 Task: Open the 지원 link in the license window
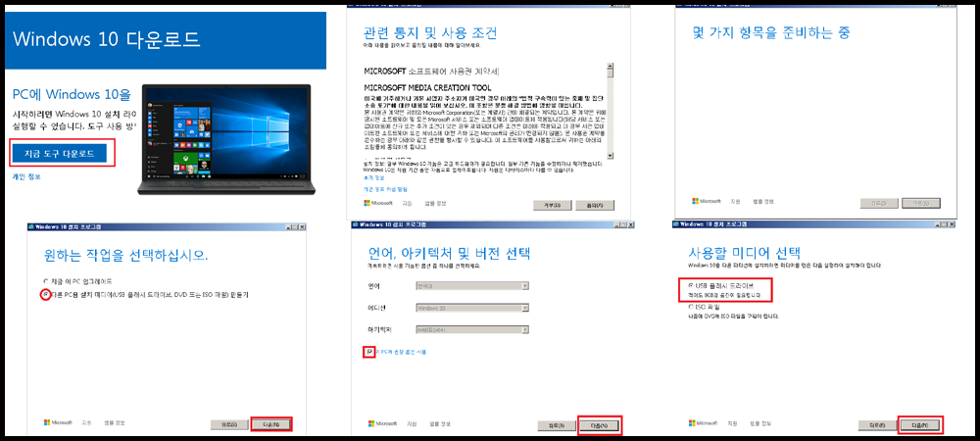407,203
